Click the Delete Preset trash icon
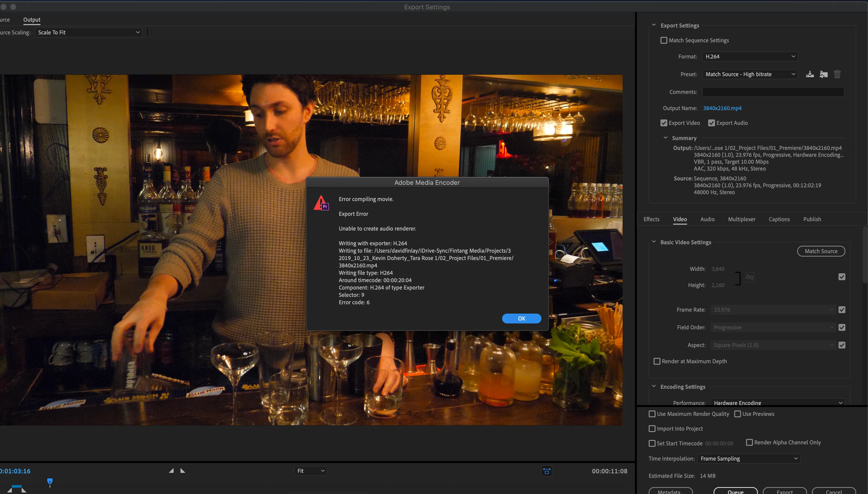This screenshot has width=868, height=494. [x=837, y=74]
